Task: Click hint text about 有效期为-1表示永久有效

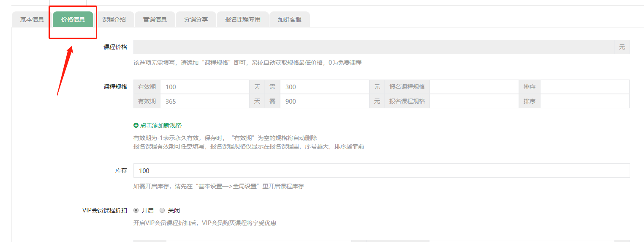Action: (225, 138)
